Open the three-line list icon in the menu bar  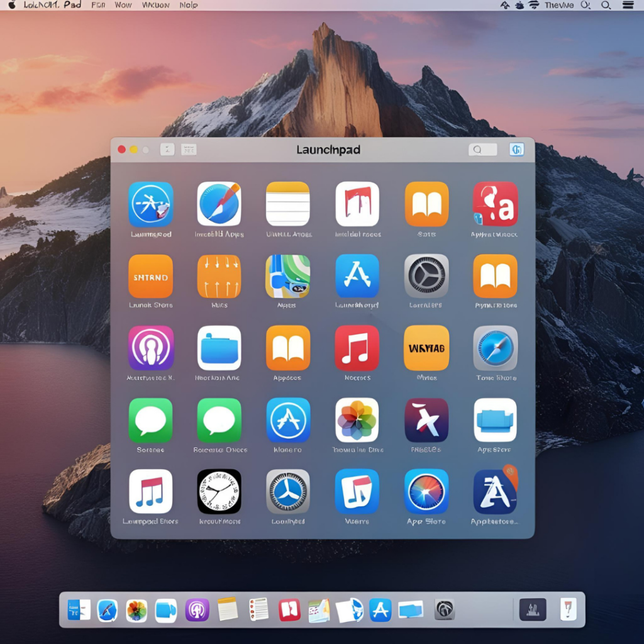[628, 5]
